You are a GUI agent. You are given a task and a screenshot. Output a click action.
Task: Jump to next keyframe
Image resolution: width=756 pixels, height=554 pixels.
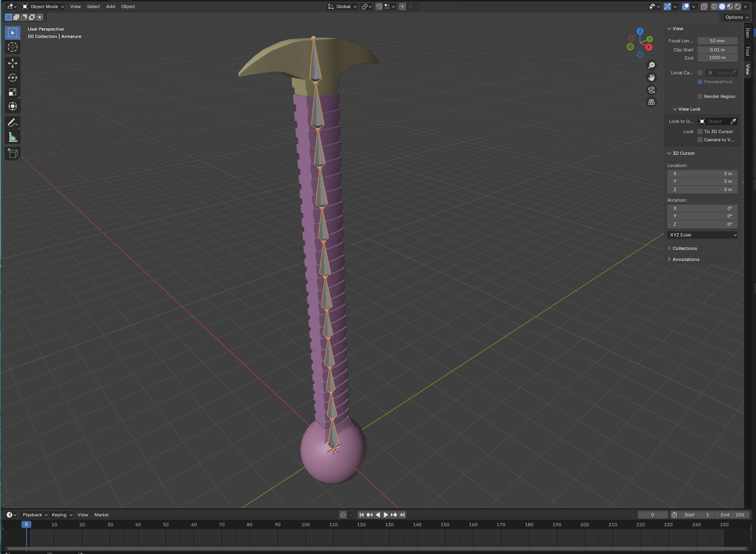[394, 515]
